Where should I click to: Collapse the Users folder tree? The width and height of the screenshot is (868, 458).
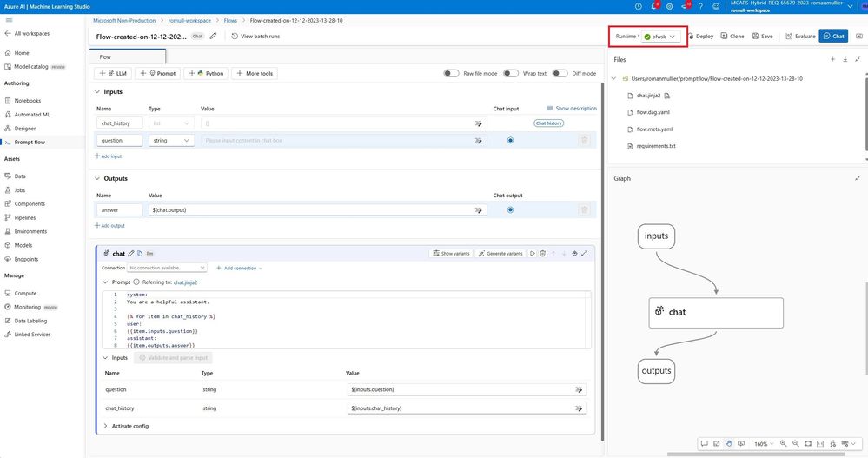click(613, 78)
